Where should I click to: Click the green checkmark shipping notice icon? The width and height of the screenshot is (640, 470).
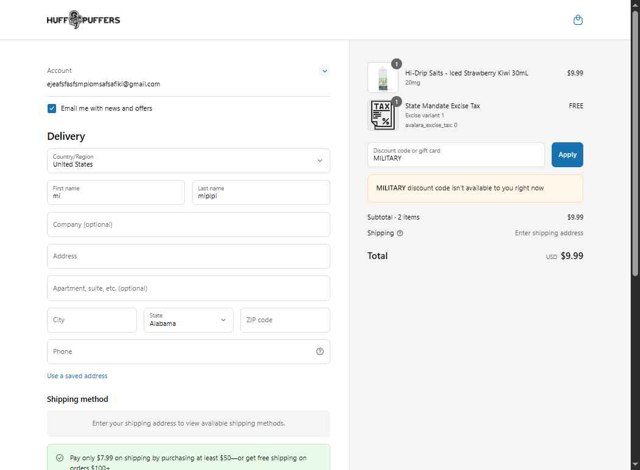pos(60,458)
